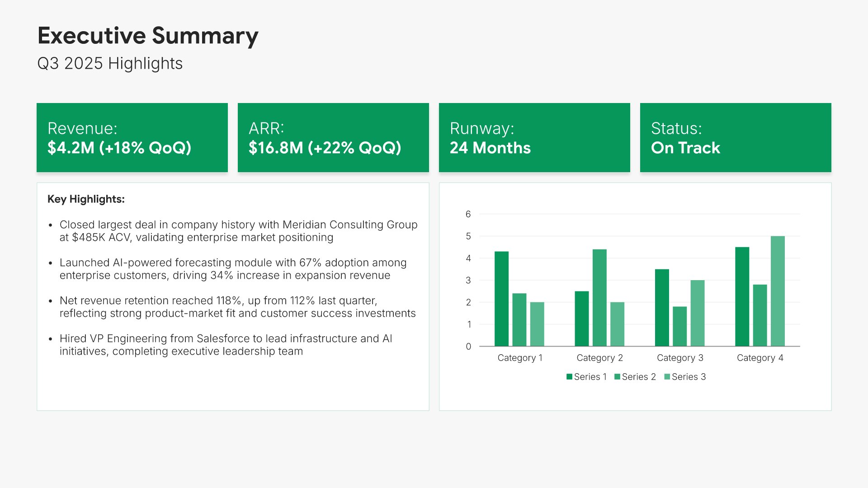Select the Category 4 axis label
868x488 pixels.
pos(760,358)
